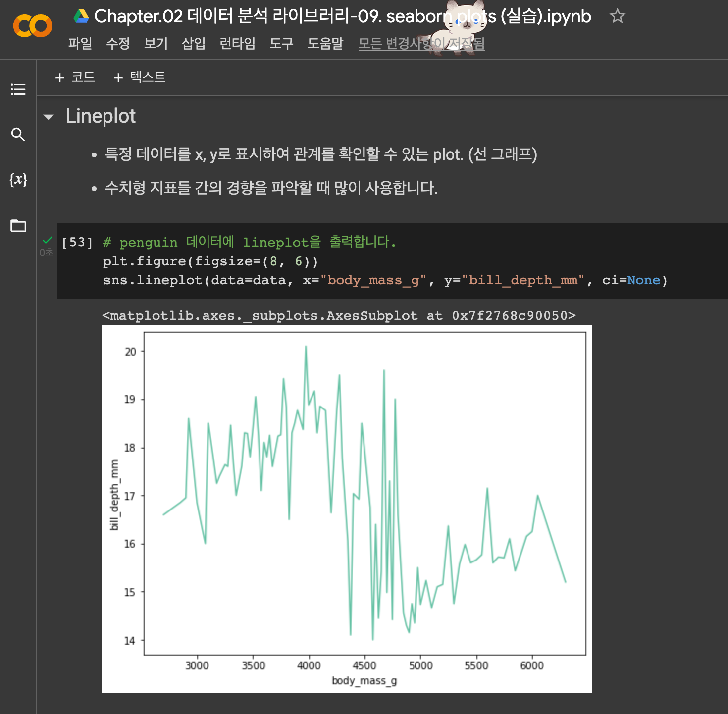Screen dimensions: 728x714
Task: Open the 런타임 menu
Action: [x=238, y=44]
